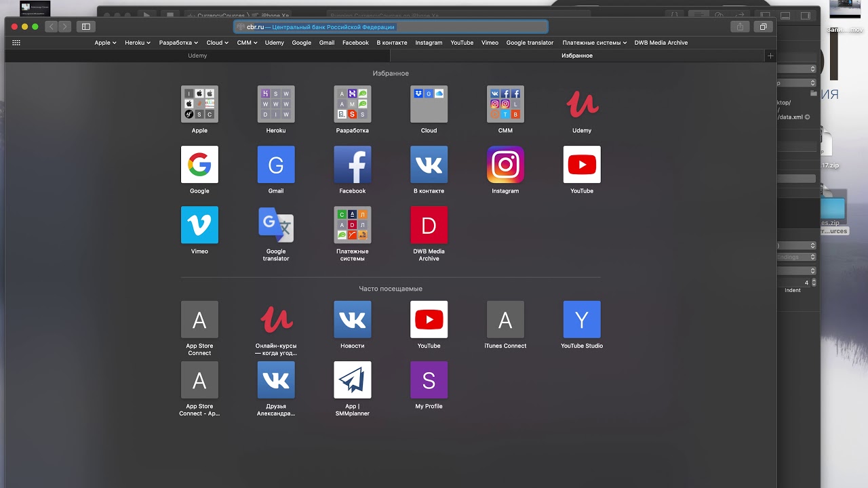The height and width of the screenshot is (488, 868).
Task: Open the Онлайн-курсы Udemy frequently visited tile
Action: point(276,319)
